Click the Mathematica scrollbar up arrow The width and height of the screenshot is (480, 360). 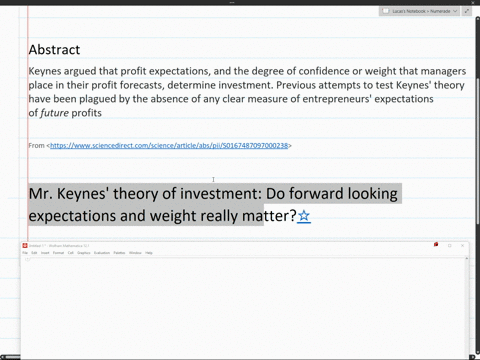pyautogui.click(x=466, y=259)
